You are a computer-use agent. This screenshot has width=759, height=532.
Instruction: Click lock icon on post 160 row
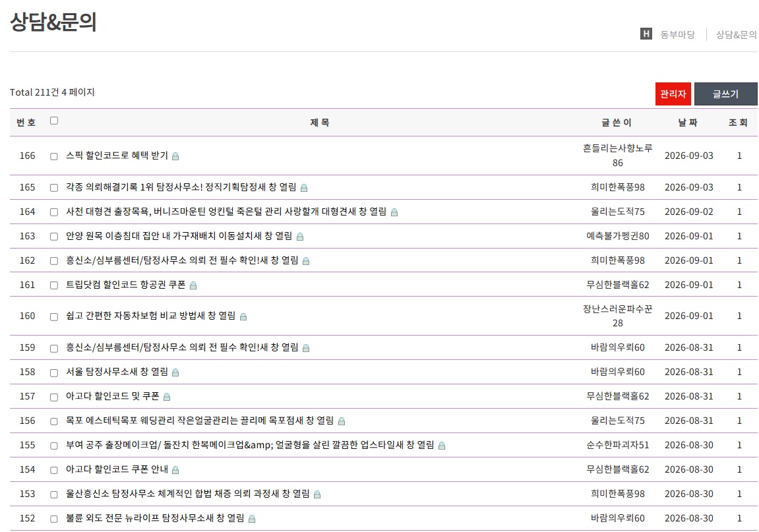[243, 316]
